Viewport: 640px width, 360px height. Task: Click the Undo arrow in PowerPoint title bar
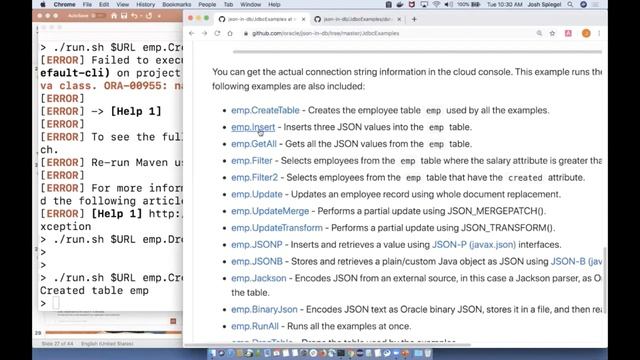point(134,16)
